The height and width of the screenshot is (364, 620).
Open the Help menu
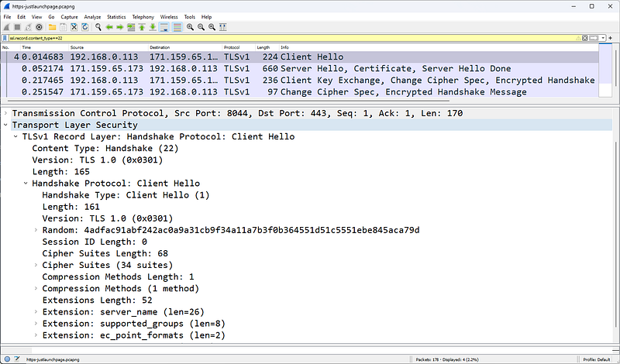(206, 17)
